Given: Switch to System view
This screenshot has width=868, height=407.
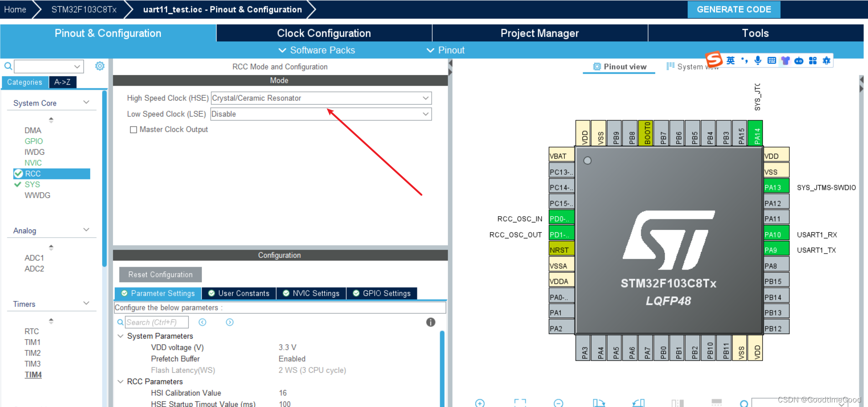Looking at the screenshot, I should pos(693,66).
